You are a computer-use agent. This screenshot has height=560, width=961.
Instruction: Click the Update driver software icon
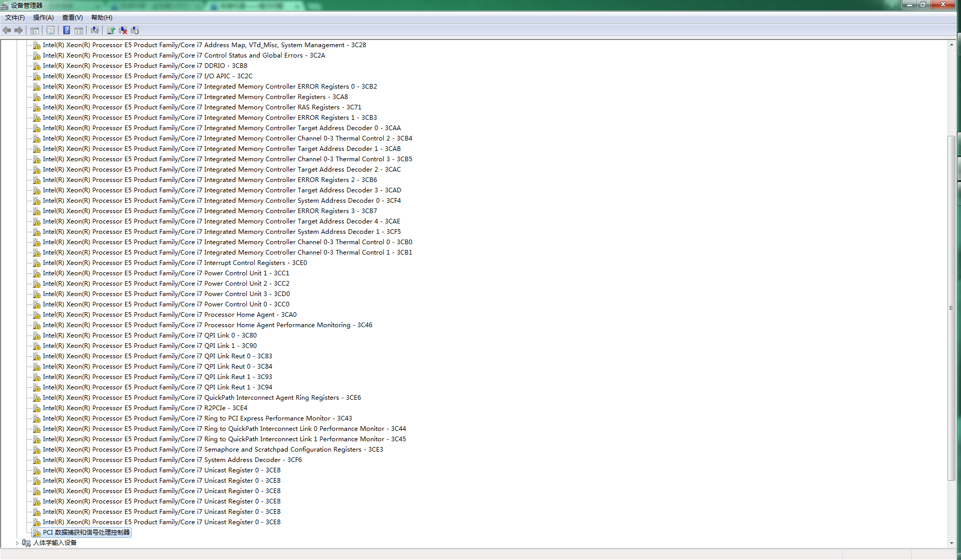click(110, 31)
